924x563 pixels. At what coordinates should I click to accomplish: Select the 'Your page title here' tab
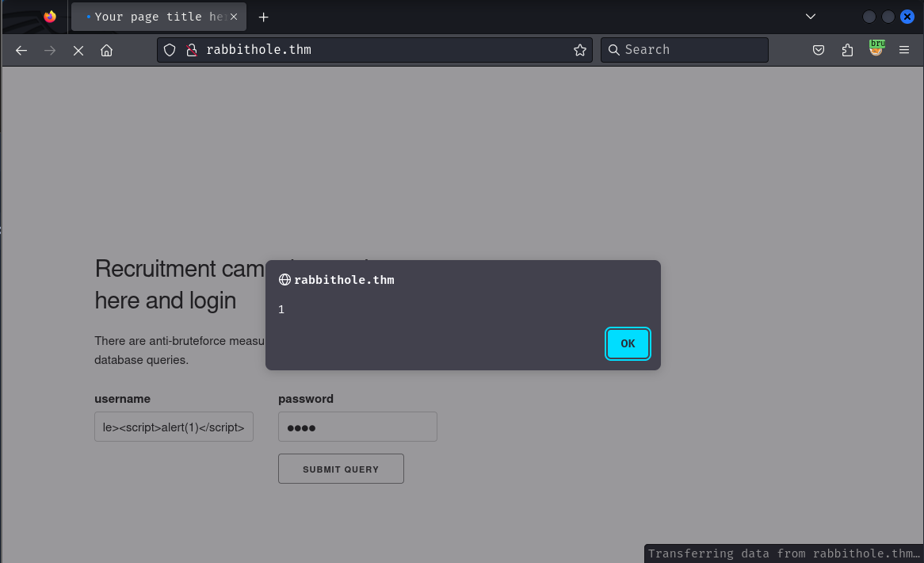(x=155, y=17)
